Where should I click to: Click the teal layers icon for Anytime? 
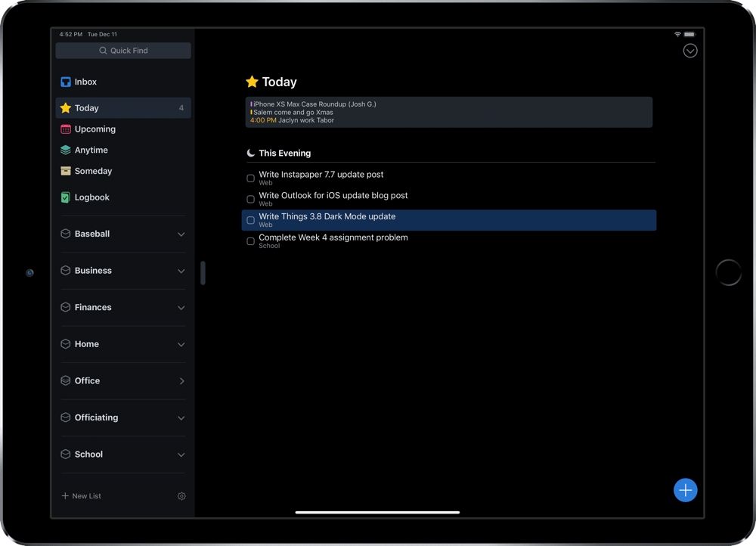click(x=66, y=150)
